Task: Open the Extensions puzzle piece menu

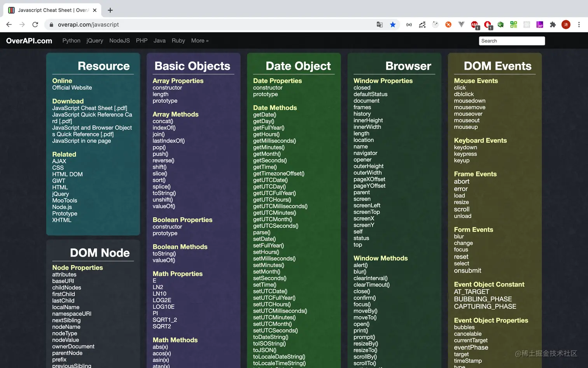Action: (x=553, y=25)
